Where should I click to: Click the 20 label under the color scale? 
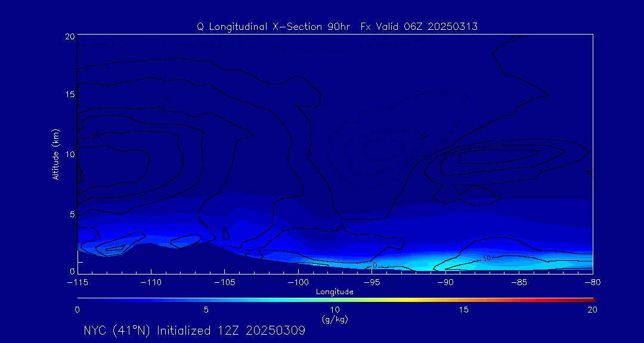click(592, 310)
